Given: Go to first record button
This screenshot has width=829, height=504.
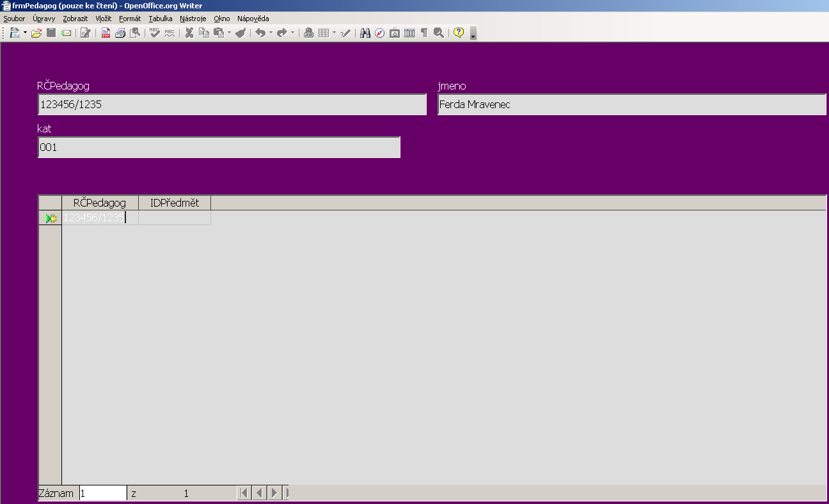Looking at the screenshot, I should tap(244, 493).
